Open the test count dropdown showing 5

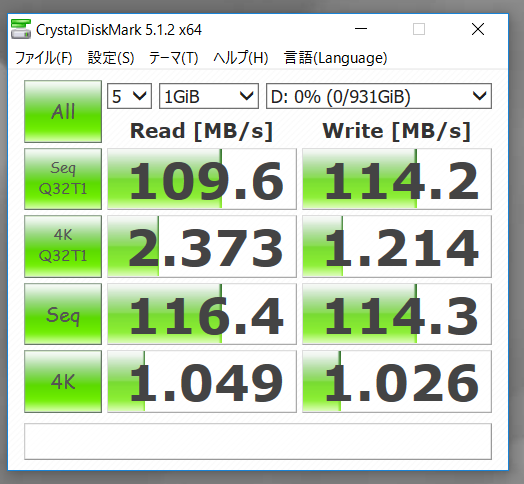coord(129,96)
